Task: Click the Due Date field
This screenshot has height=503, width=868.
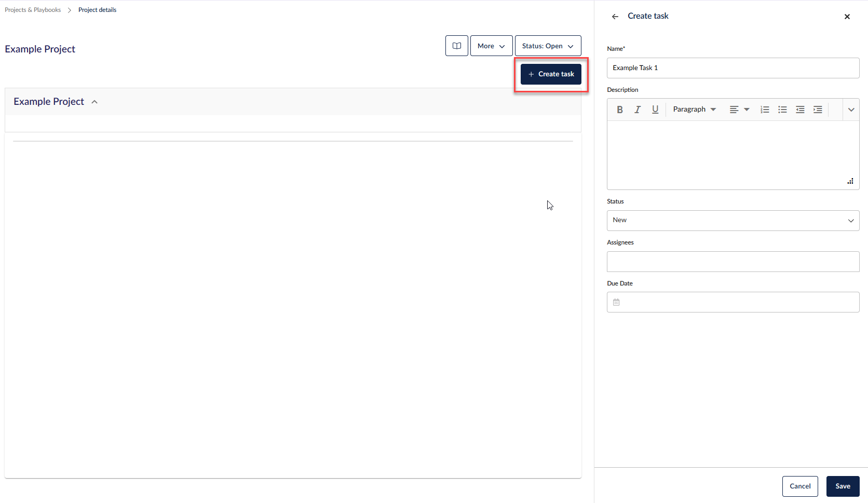Action: tap(733, 302)
